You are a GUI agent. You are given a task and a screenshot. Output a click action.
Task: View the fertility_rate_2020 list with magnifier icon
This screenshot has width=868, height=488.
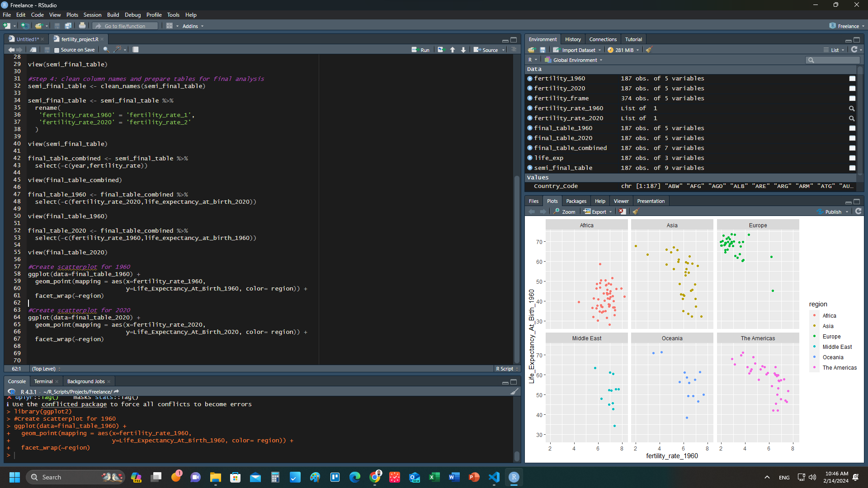click(x=852, y=118)
